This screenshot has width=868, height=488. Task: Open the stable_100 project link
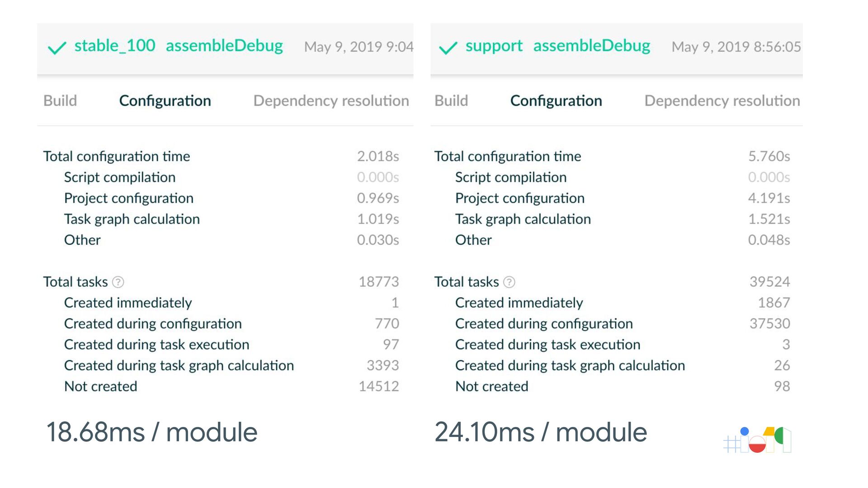[115, 46]
